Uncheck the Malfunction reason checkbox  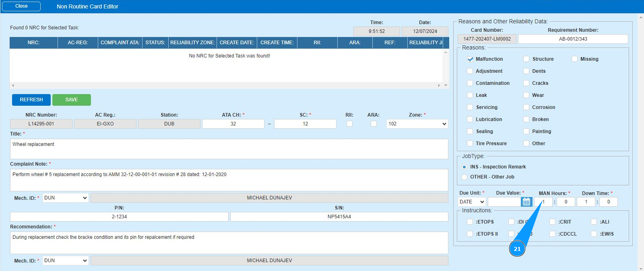click(470, 59)
